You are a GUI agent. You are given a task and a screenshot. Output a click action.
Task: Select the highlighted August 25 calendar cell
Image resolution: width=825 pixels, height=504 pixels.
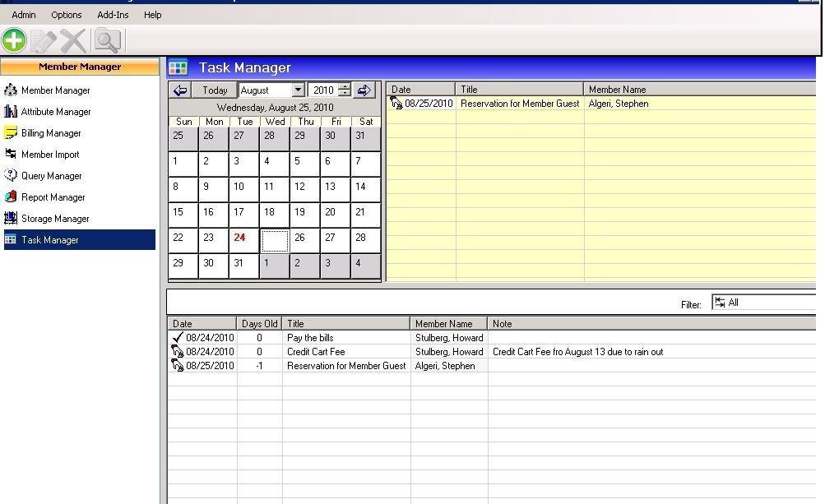pos(275,241)
